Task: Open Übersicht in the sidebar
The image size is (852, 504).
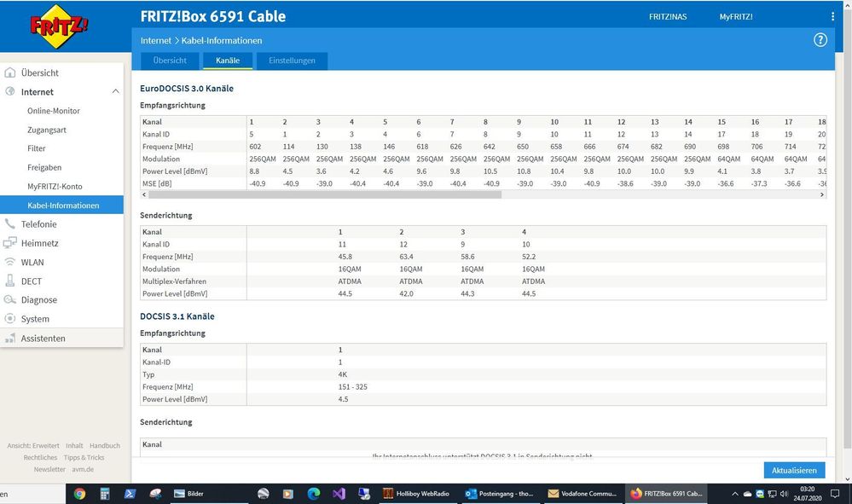Action: click(x=40, y=72)
